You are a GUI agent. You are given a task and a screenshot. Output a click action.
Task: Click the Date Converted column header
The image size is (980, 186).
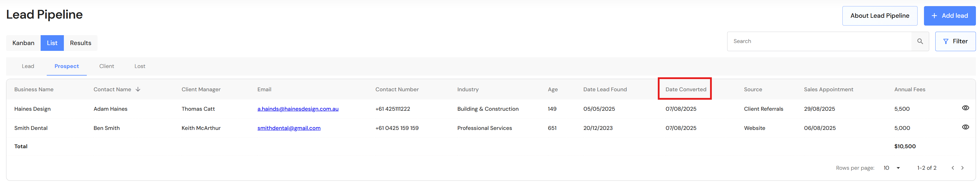686,89
